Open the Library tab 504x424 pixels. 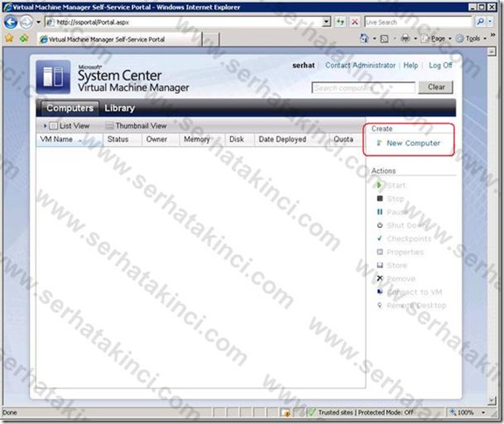coord(119,108)
